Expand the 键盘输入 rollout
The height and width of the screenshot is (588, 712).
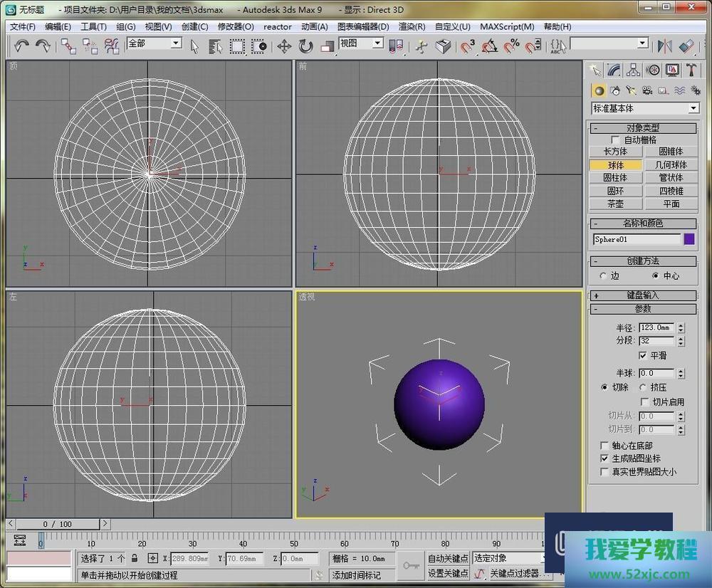coord(642,295)
